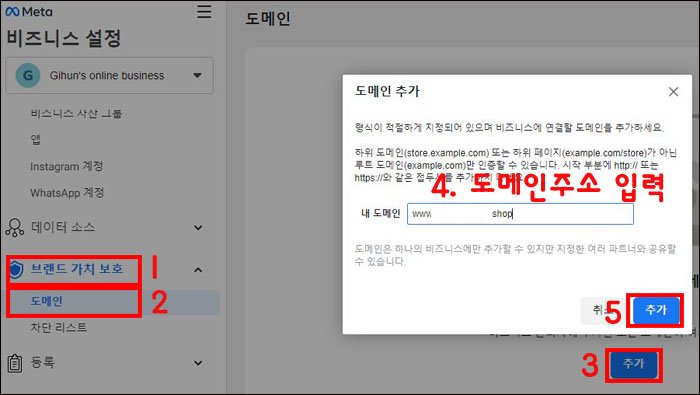Click the Meta logo
The image size is (700, 395).
tap(29, 12)
